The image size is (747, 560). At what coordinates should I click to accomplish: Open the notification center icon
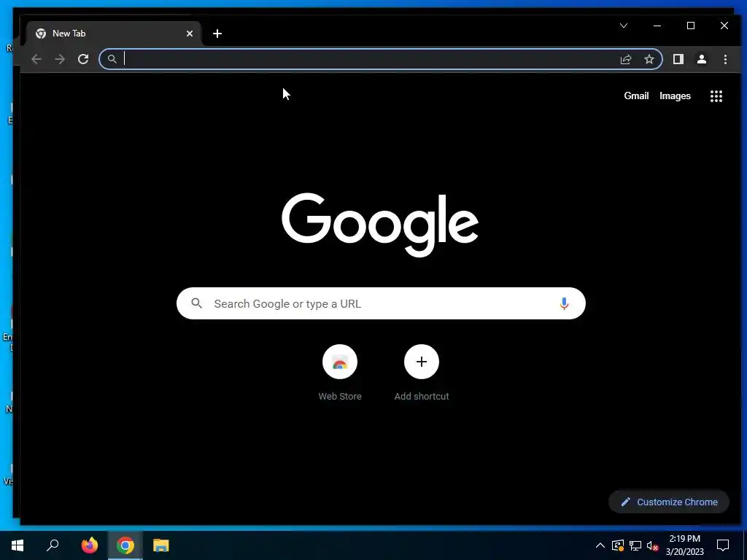tap(723, 545)
